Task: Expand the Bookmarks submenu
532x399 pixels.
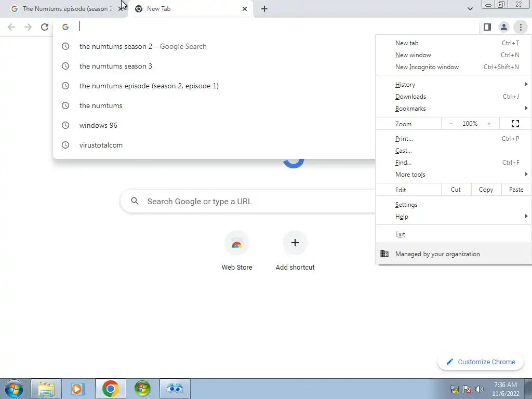Action: [x=453, y=109]
